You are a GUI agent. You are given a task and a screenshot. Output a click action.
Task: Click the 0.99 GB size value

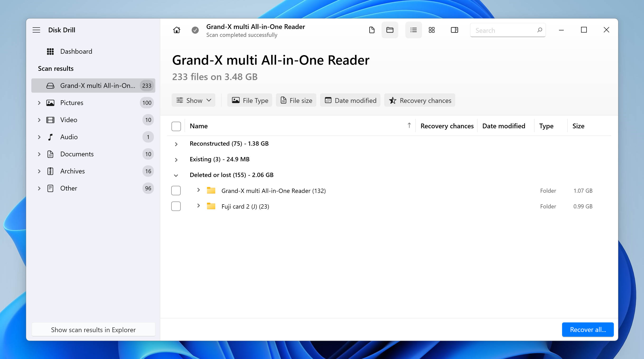[583, 207]
